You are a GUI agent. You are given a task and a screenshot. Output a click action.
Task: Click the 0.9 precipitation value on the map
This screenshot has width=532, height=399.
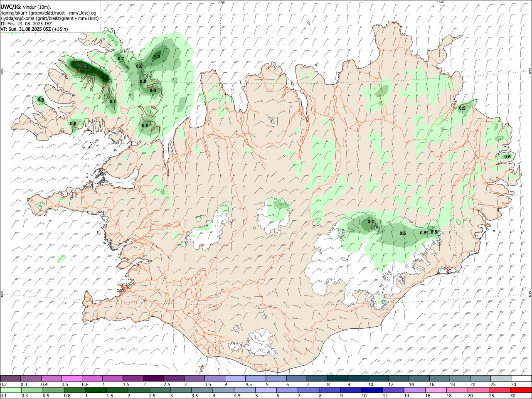tap(153, 91)
